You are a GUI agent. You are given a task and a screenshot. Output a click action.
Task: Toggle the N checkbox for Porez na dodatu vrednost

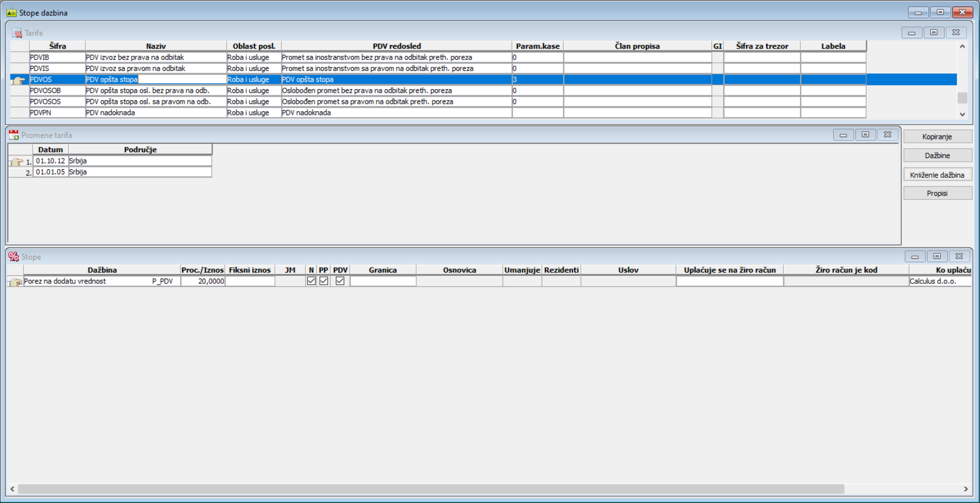[x=311, y=281]
